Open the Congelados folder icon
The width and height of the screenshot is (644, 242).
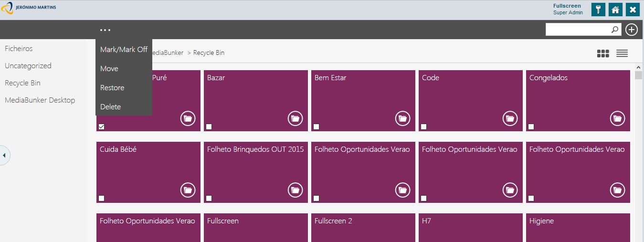[618, 118]
